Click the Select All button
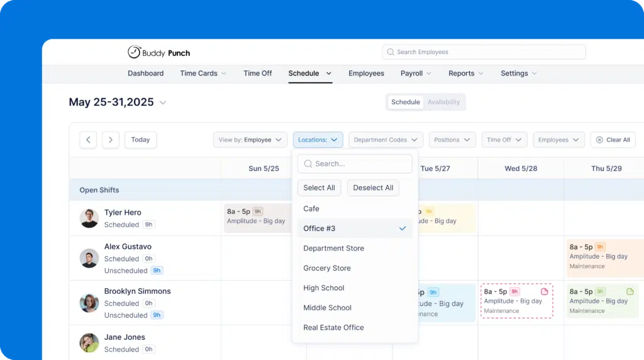 319,188
